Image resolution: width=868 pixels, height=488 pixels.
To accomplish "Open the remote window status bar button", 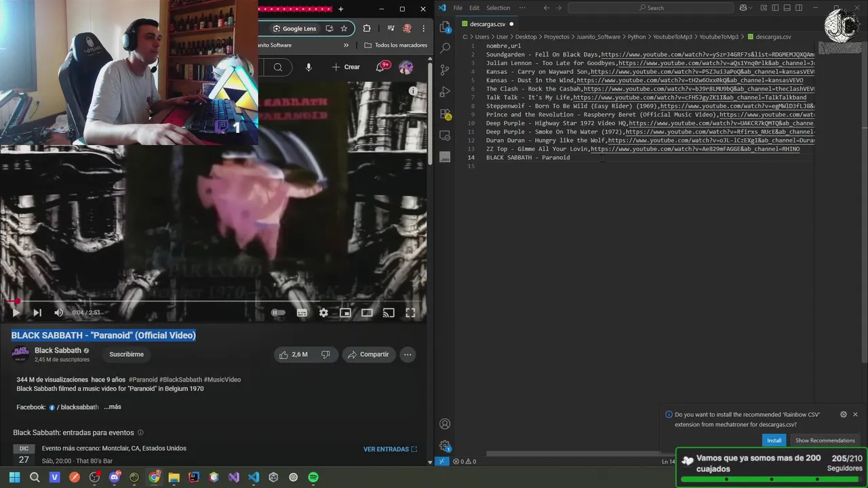I will pos(441,462).
